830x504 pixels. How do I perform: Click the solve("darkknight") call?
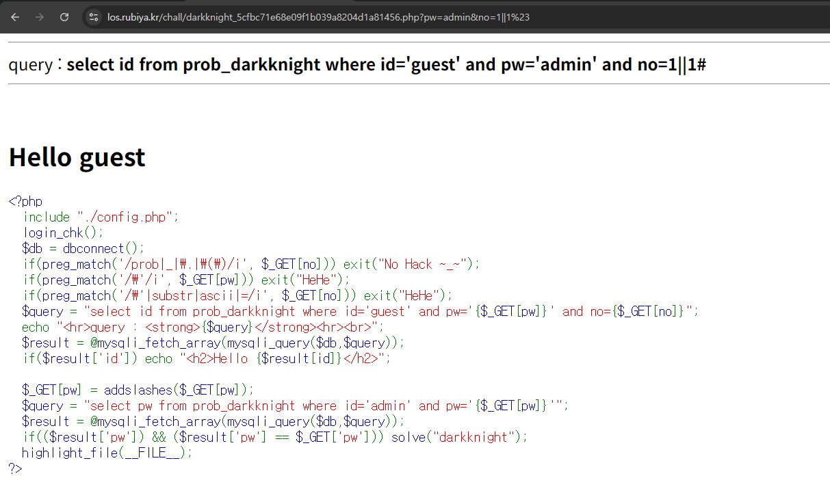coord(459,437)
